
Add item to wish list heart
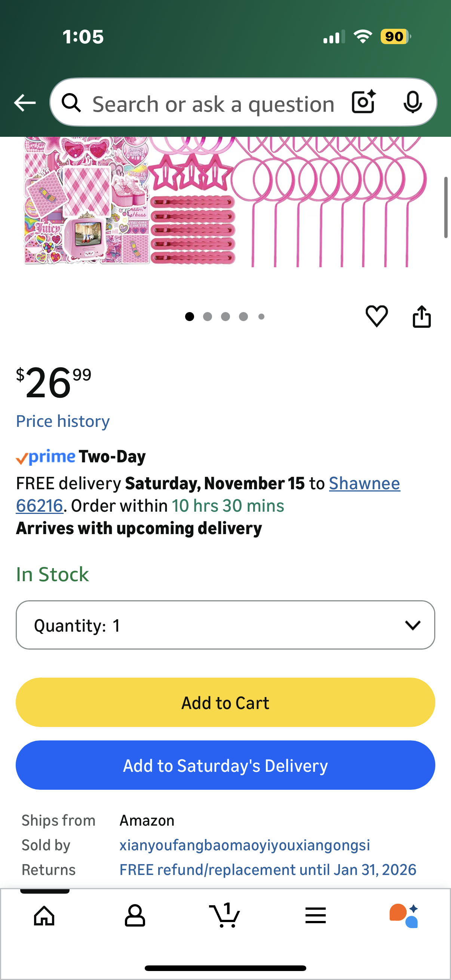click(377, 316)
